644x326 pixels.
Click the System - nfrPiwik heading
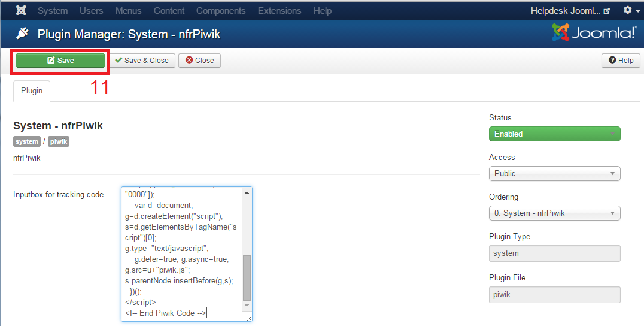pos(58,126)
